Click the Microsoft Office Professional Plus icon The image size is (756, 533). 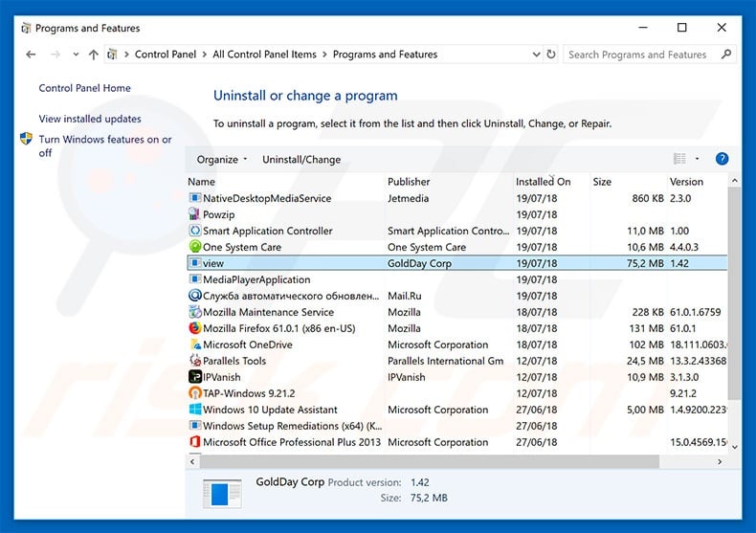pyautogui.click(x=195, y=442)
